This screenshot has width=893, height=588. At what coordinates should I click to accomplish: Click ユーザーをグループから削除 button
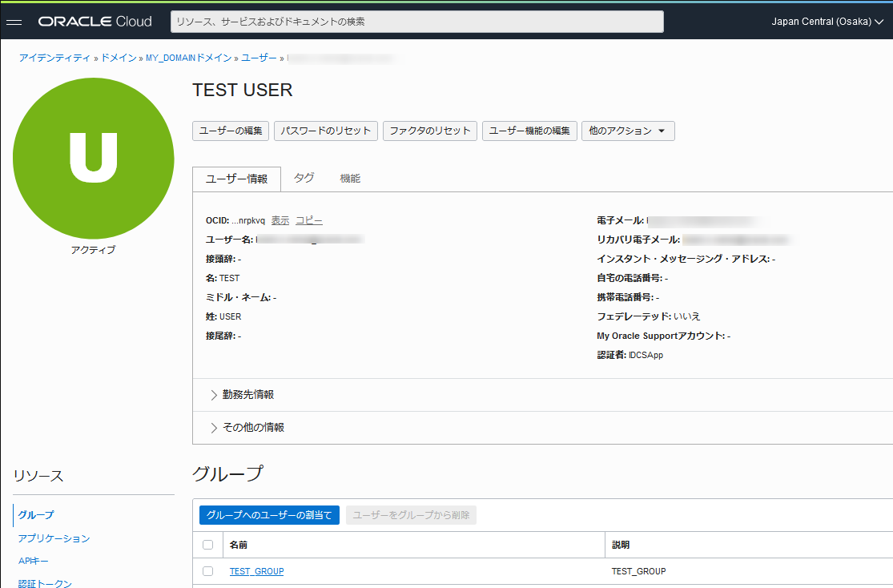point(411,515)
